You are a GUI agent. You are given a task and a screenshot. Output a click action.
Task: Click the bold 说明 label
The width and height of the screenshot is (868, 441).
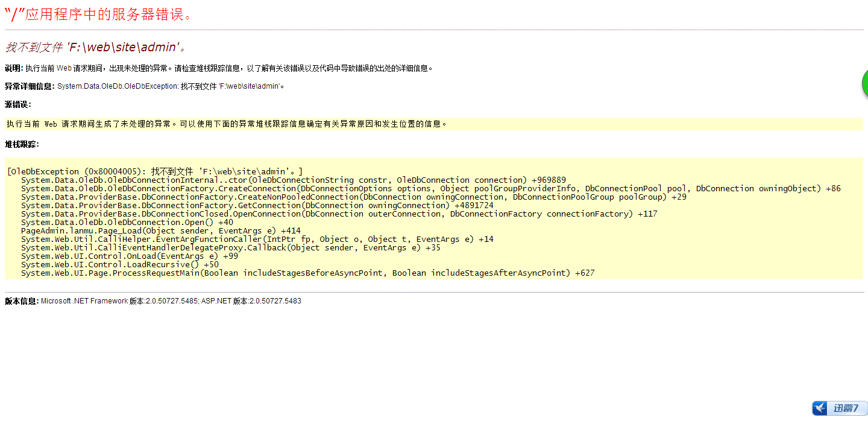coord(13,68)
